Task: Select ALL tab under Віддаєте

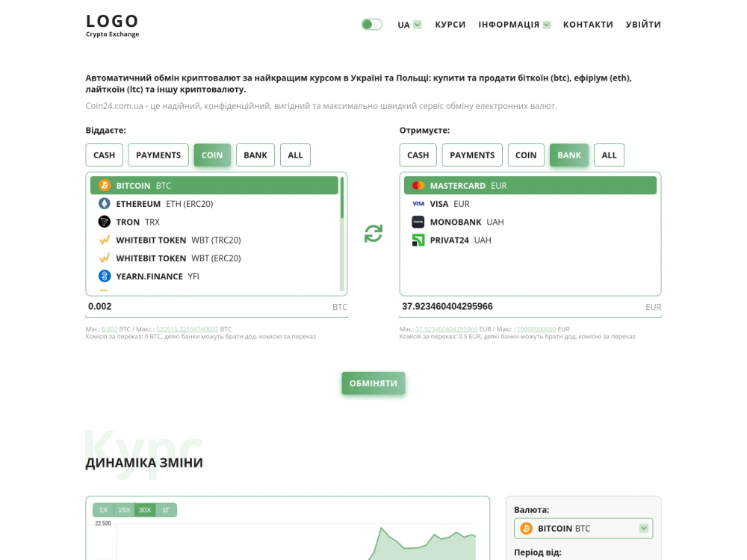Action: tap(295, 155)
